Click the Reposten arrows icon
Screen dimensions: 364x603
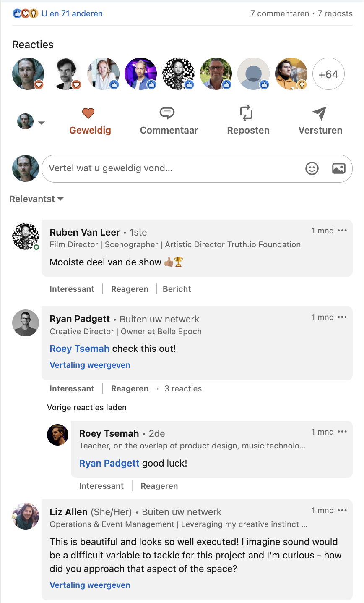click(x=246, y=113)
